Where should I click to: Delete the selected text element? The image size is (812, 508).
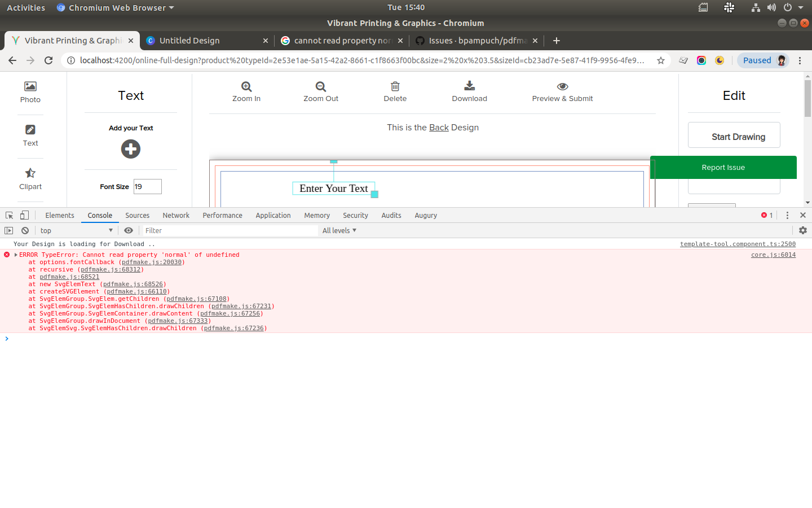395,91
